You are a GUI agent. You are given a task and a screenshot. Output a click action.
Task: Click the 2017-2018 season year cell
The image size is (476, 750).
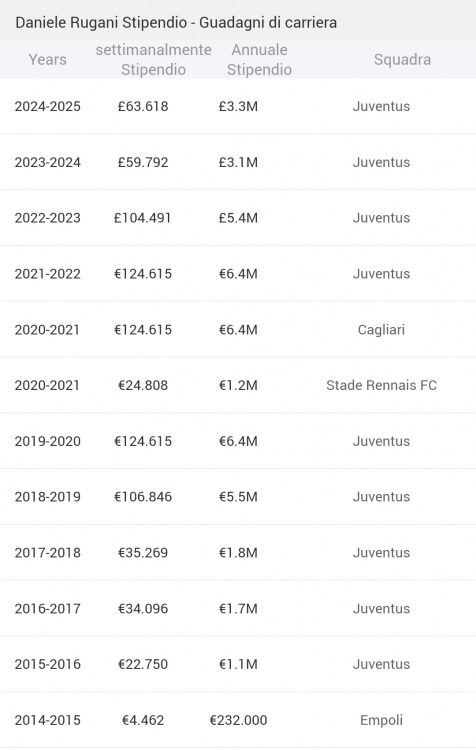point(47,552)
